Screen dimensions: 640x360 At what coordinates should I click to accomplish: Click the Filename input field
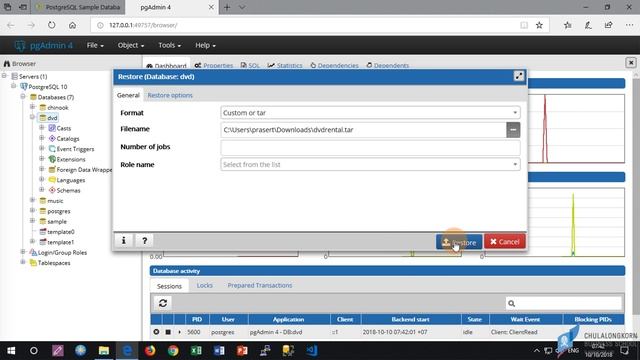coord(363,130)
